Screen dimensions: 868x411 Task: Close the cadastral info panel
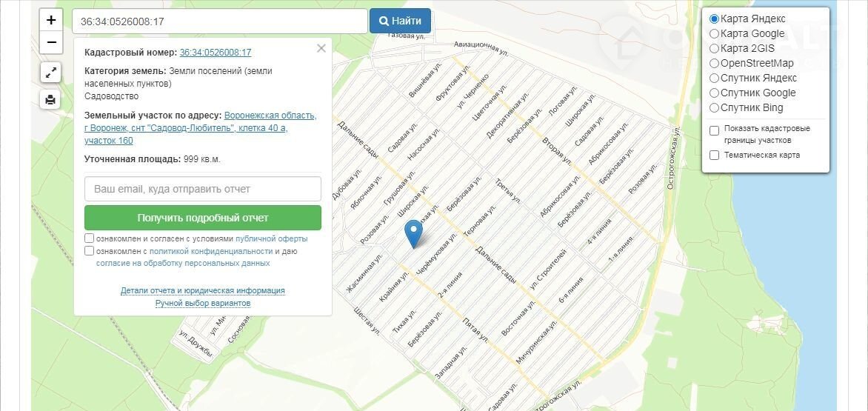point(321,48)
